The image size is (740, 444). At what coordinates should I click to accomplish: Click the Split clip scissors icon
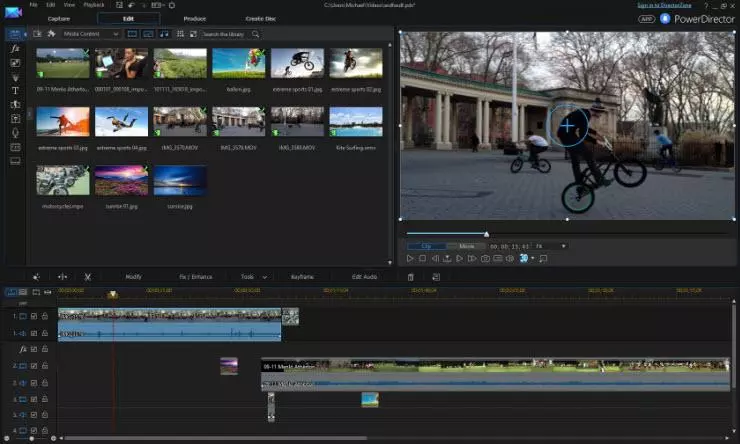pos(88,276)
